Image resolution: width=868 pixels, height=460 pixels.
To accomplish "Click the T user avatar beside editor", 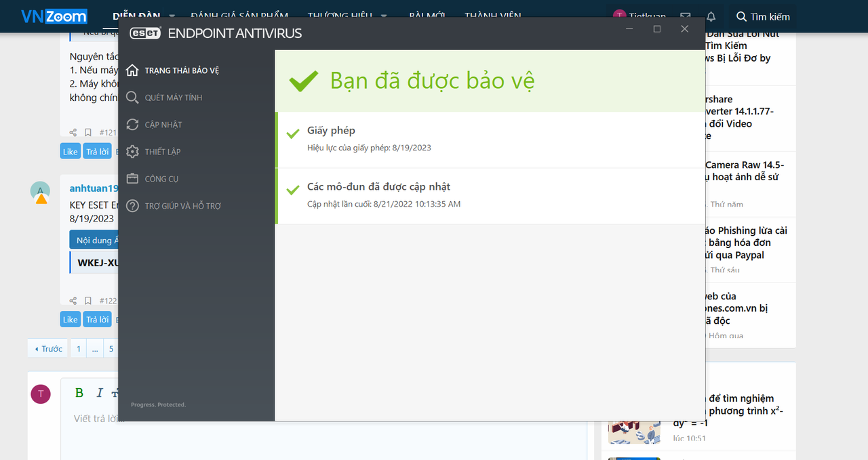I will click(41, 394).
